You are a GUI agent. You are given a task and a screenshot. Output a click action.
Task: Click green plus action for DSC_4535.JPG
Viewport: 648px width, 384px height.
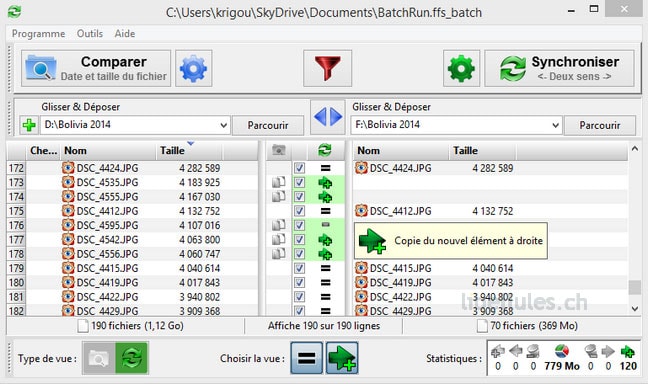coord(325,183)
